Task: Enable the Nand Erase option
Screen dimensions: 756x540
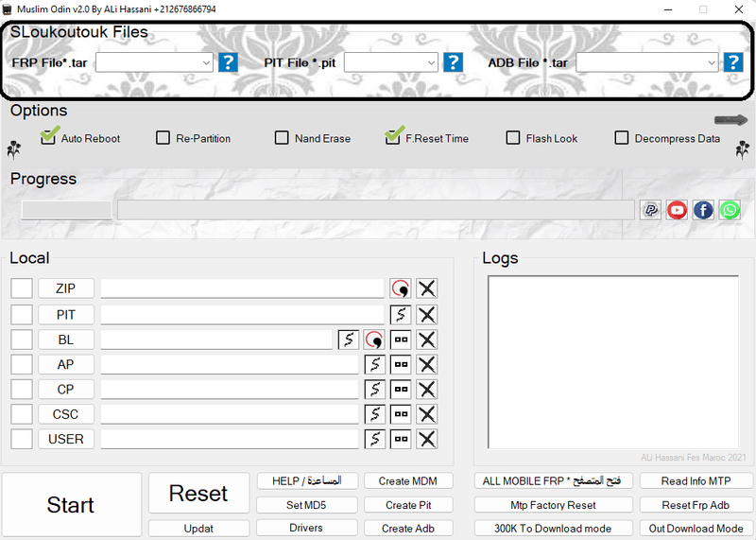Action: click(x=282, y=138)
